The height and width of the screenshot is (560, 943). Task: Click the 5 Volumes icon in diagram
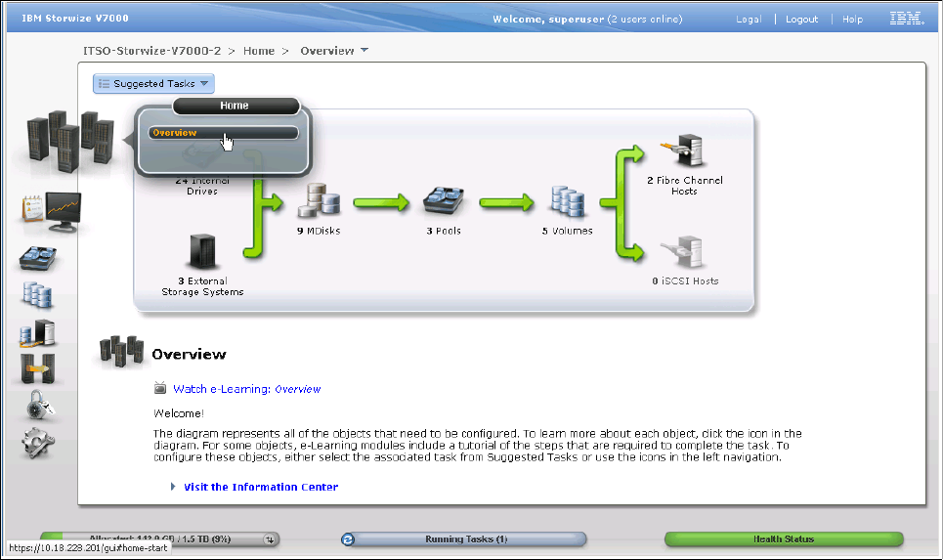tap(567, 203)
